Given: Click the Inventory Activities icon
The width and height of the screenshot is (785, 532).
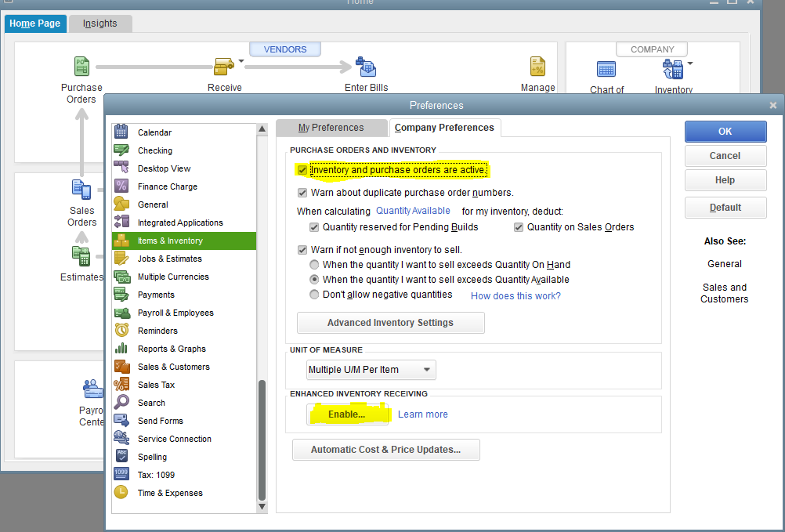Looking at the screenshot, I should click(673, 70).
